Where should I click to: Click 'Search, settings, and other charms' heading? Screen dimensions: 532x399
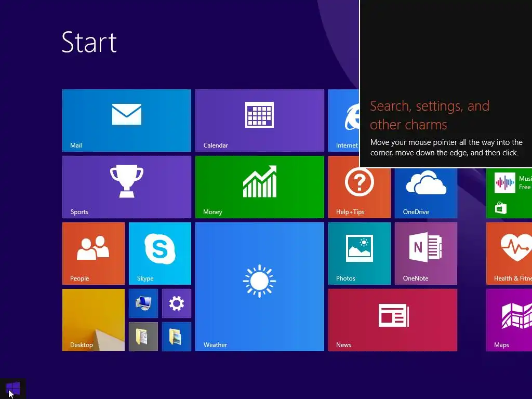point(430,115)
